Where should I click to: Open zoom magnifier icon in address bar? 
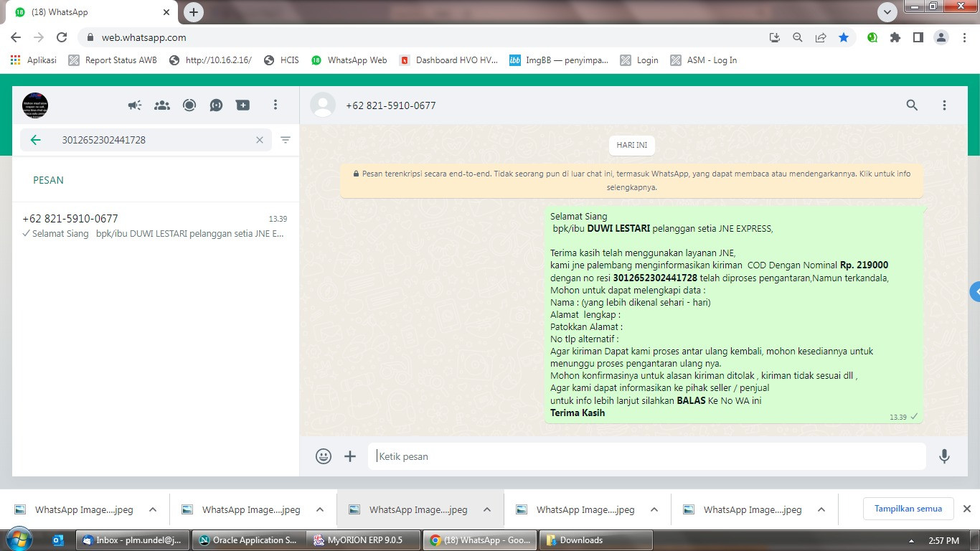pyautogui.click(x=797, y=37)
